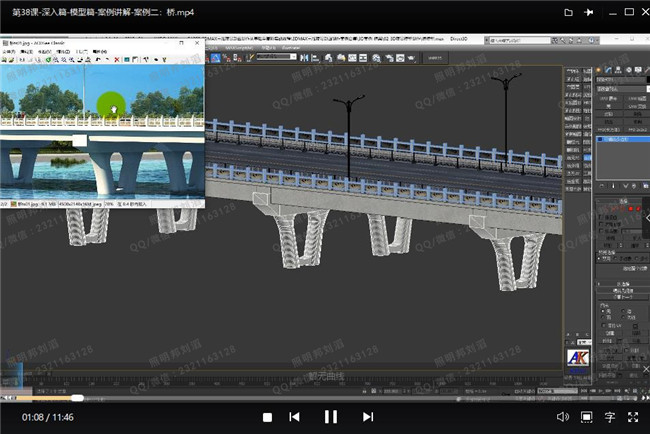Enable the By Vertex checkbox in Selection rollout

tap(601, 217)
